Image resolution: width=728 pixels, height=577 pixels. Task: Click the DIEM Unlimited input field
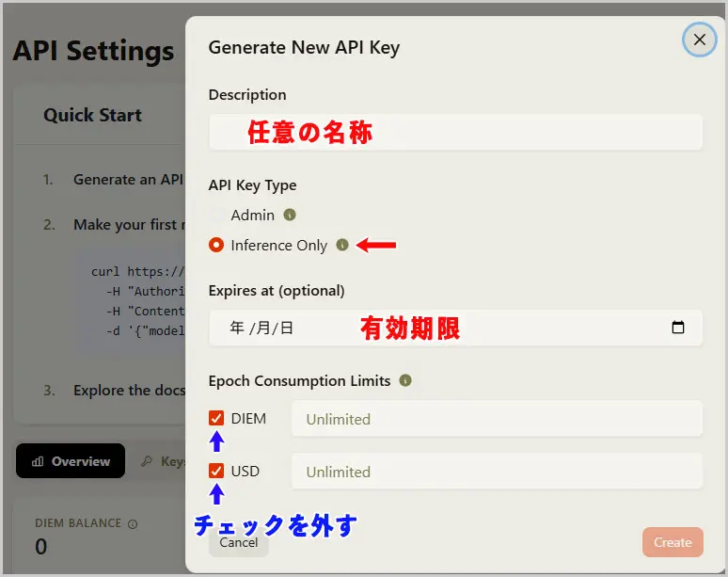pyautogui.click(x=497, y=419)
